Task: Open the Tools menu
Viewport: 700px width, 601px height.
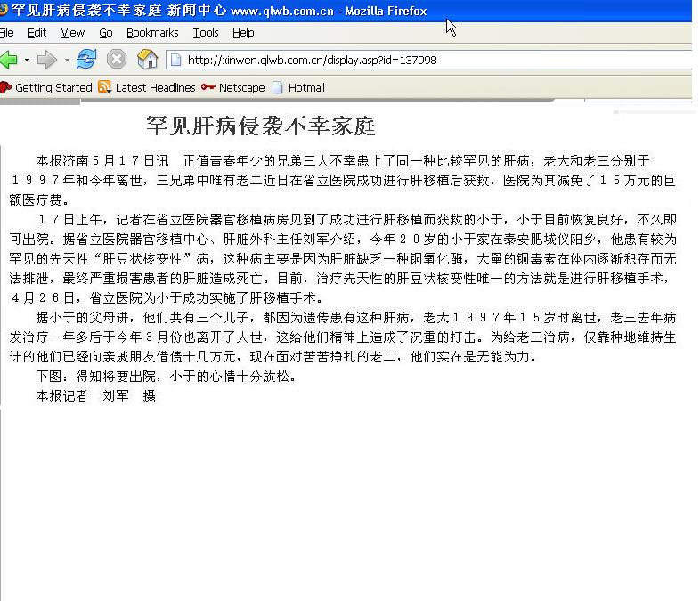Action: pyautogui.click(x=206, y=33)
